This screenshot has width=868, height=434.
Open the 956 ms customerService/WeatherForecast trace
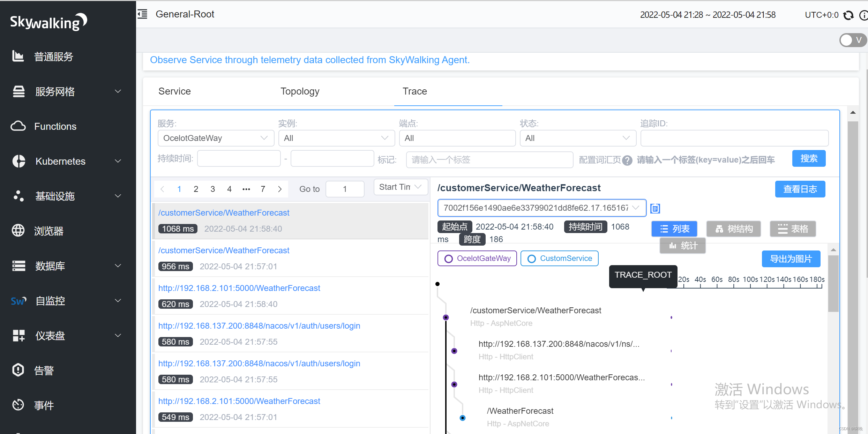pos(291,259)
